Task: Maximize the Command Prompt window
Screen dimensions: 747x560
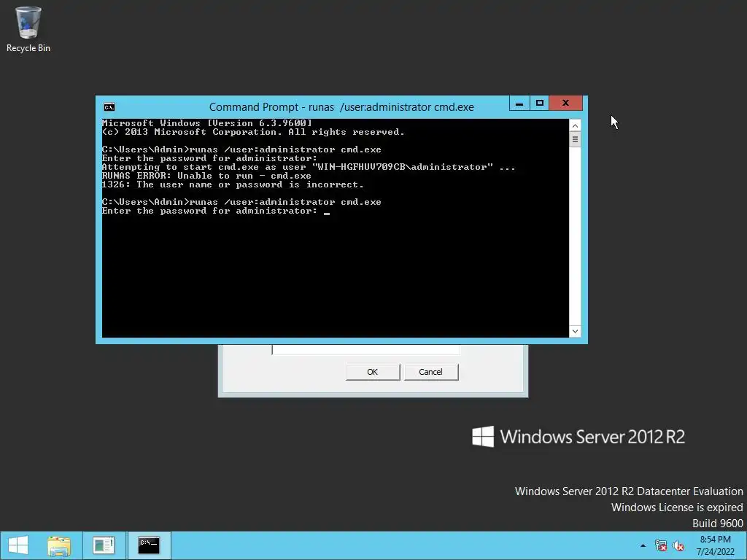Action: coord(539,103)
